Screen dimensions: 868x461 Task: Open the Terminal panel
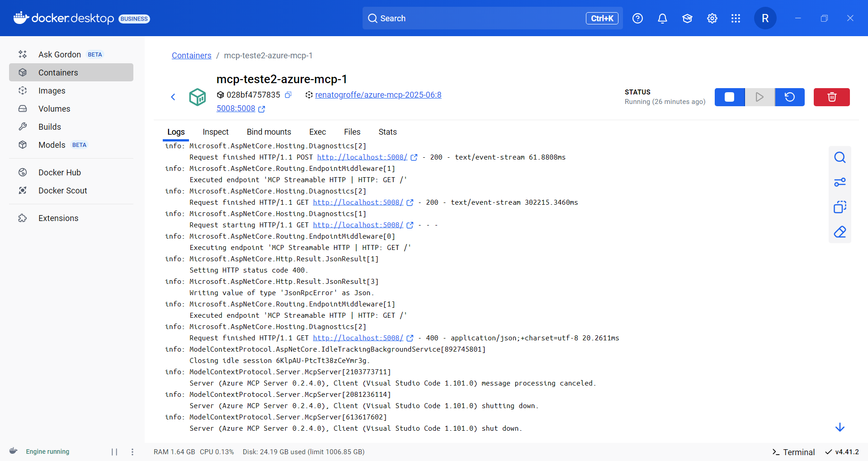click(x=793, y=452)
